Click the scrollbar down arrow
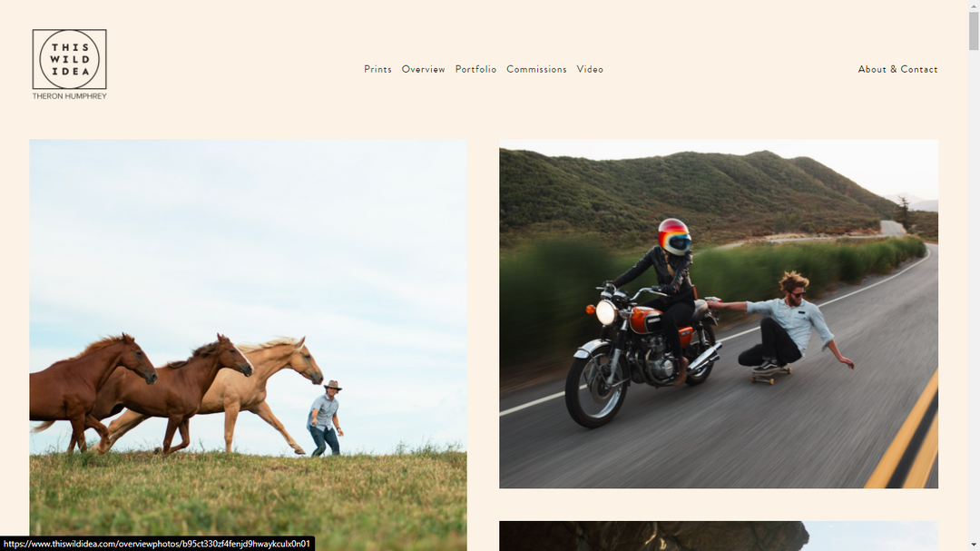Image resolution: width=980 pixels, height=551 pixels. coord(974,546)
